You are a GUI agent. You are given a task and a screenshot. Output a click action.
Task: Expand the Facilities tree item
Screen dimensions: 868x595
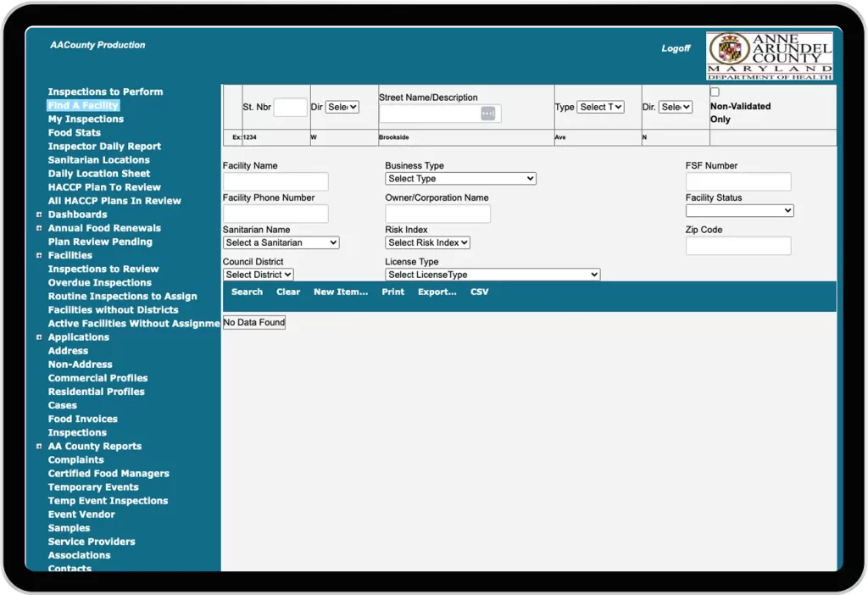(38, 255)
